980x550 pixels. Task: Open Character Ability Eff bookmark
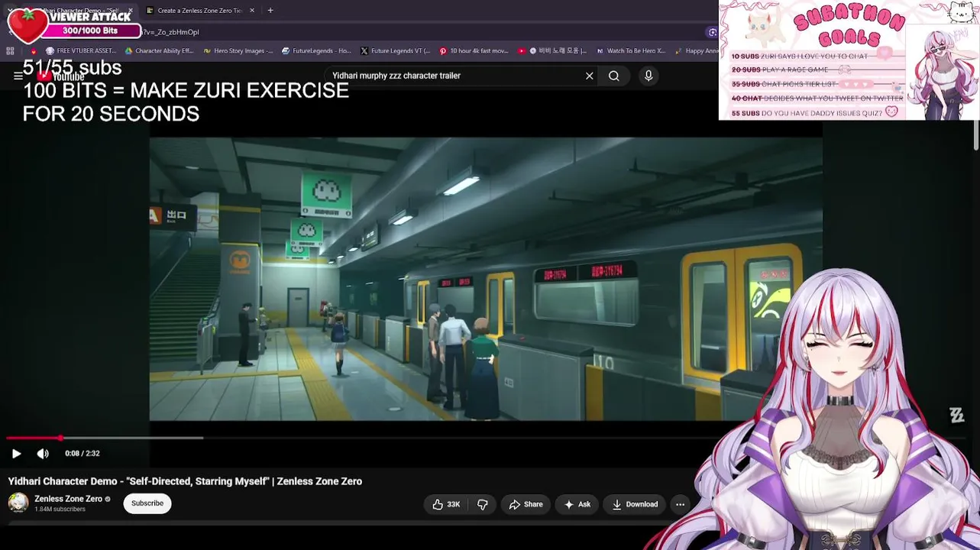click(x=159, y=51)
